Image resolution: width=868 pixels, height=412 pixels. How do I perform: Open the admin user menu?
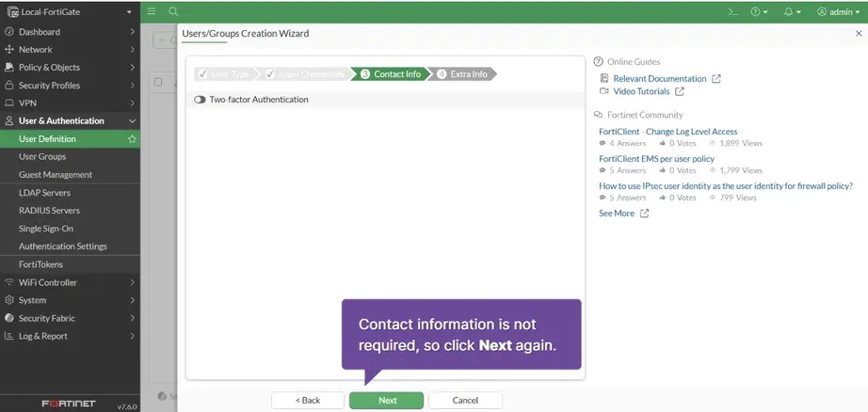(838, 11)
